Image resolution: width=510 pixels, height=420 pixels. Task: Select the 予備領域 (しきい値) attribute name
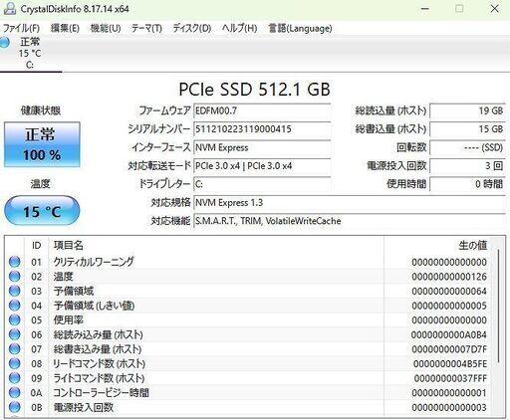[x=94, y=306]
